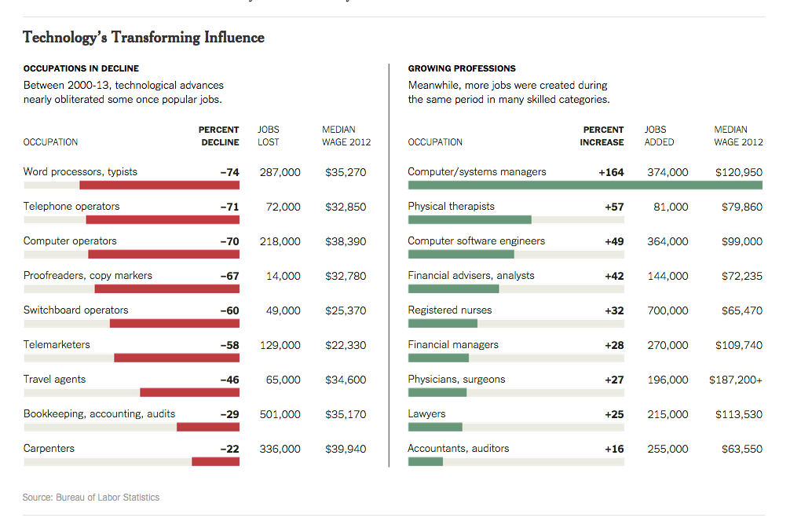
Task: Select the GROWING PROFESSIONS heading
Action: (462, 68)
